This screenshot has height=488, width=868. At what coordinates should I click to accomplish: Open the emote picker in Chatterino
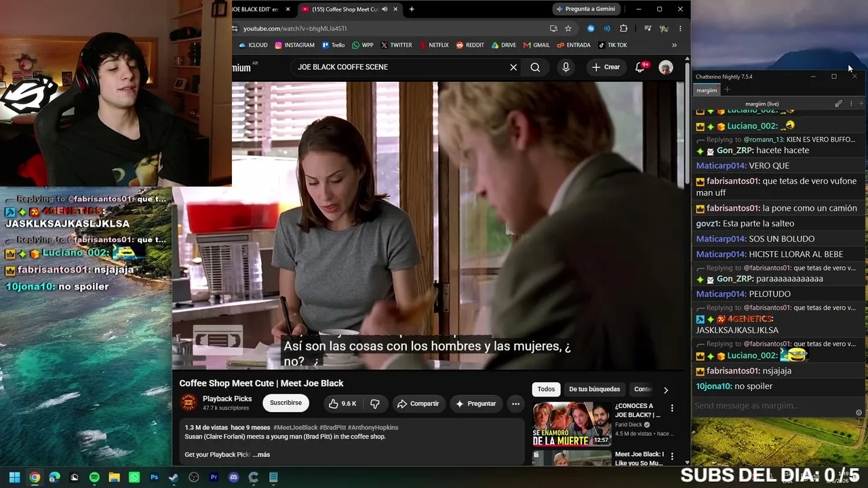(x=859, y=413)
